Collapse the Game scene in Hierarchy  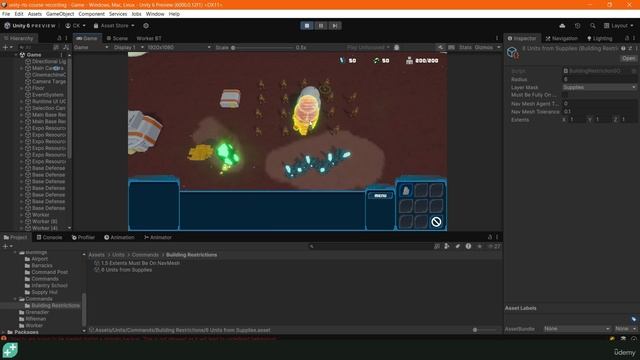pyautogui.click(x=16, y=54)
